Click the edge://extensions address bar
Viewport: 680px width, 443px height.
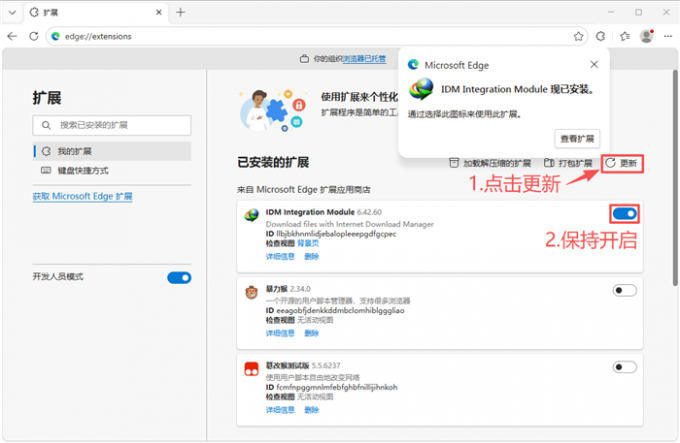coord(317,36)
